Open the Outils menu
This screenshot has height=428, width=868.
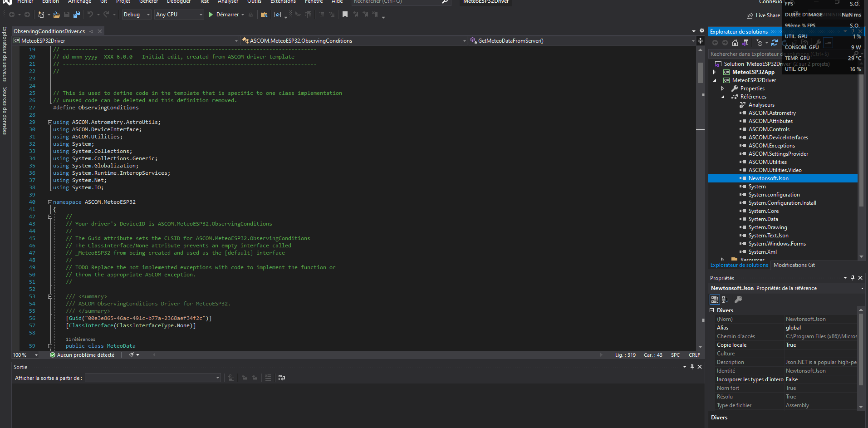(x=254, y=2)
